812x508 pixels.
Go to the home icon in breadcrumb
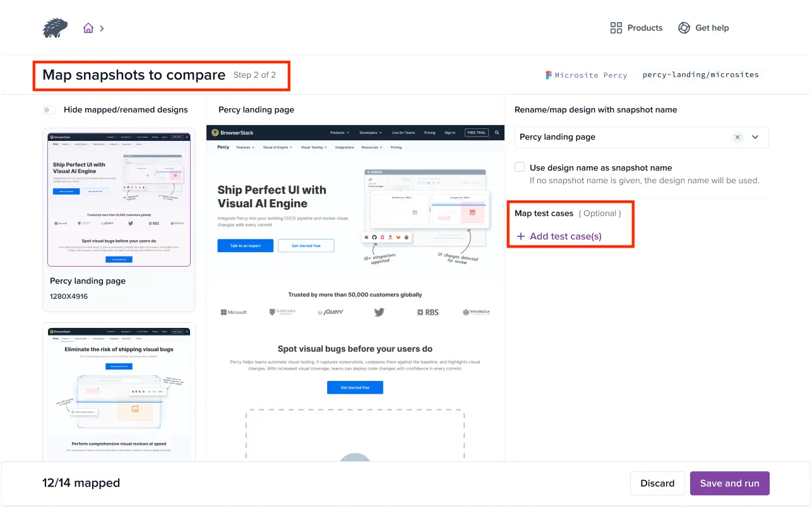(88, 28)
